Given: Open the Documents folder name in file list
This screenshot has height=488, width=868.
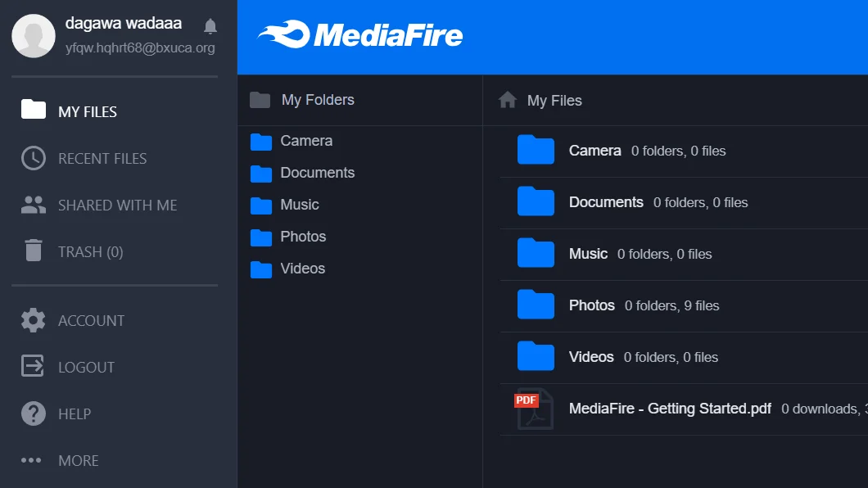Looking at the screenshot, I should (606, 202).
